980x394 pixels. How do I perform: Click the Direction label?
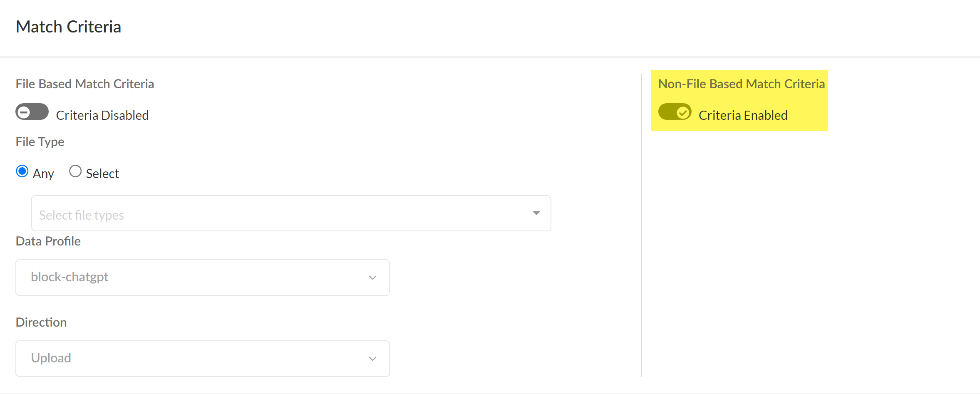(x=41, y=322)
